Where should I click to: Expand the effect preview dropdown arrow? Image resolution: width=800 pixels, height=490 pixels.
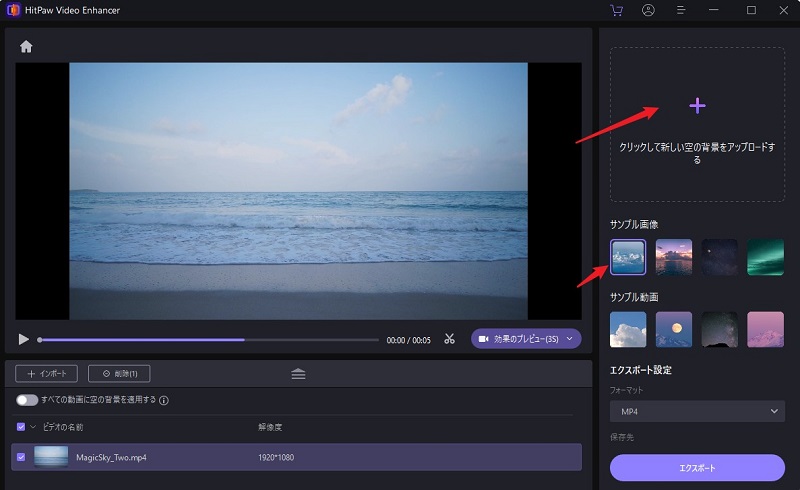pyautogui.click(x=570, y=339)
